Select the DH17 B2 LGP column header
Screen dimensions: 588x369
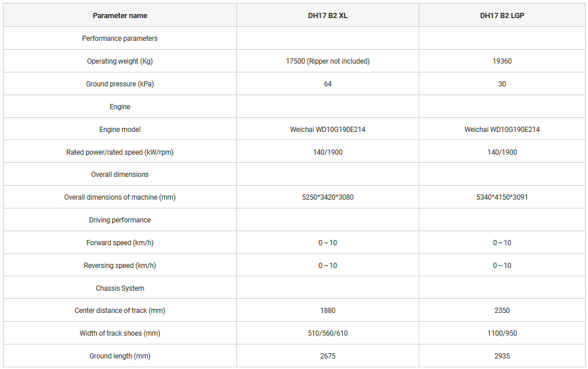502,16
